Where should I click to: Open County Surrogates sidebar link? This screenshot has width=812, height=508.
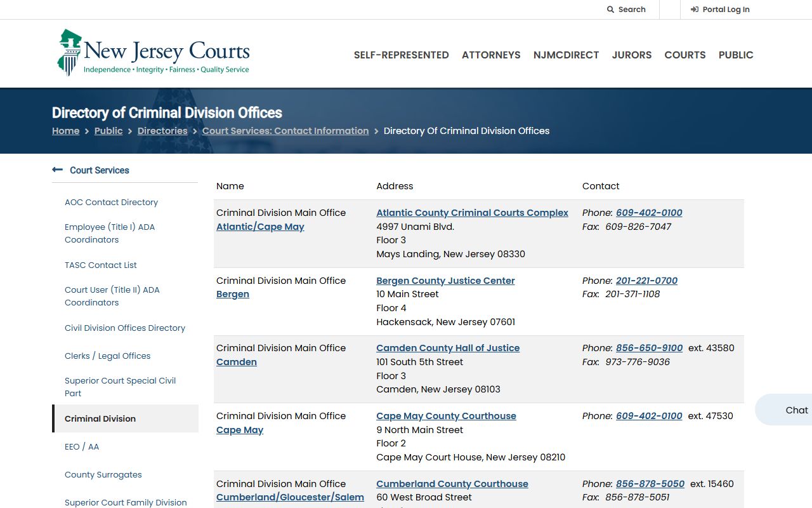tap(103, 475)
